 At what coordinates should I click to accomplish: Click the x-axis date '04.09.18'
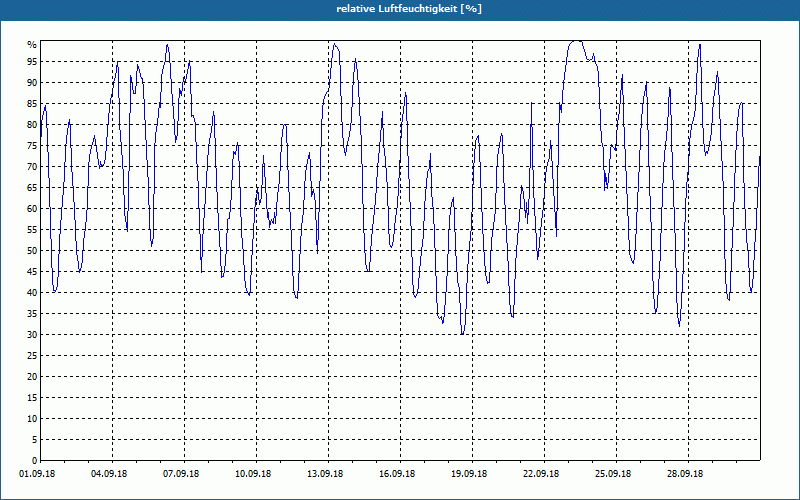point(109,474)
